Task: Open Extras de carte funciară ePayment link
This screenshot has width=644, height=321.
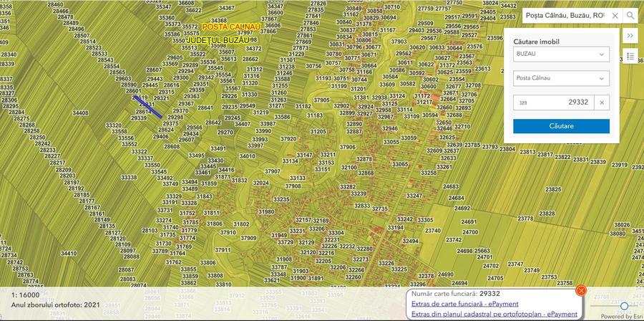Action: click(464, 304)
